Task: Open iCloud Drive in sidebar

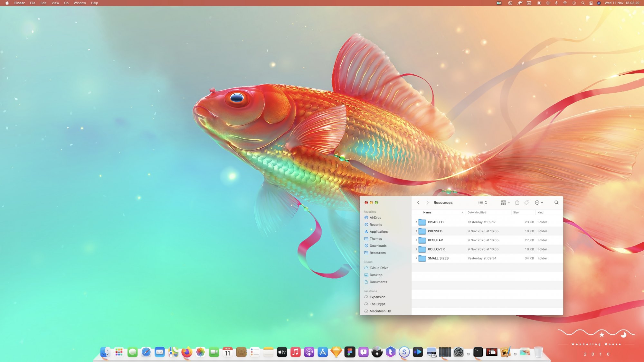Action: [x=379, y=268]
